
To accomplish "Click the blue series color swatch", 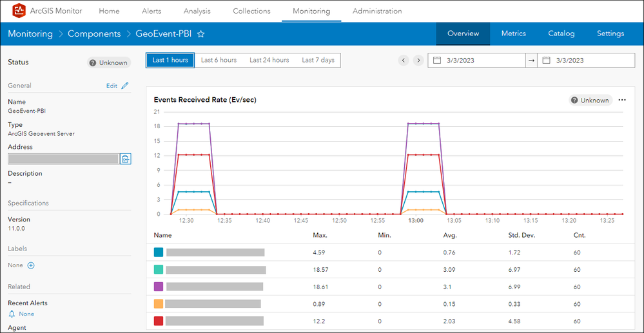I will pyautogui.click(x=159, y=252).
